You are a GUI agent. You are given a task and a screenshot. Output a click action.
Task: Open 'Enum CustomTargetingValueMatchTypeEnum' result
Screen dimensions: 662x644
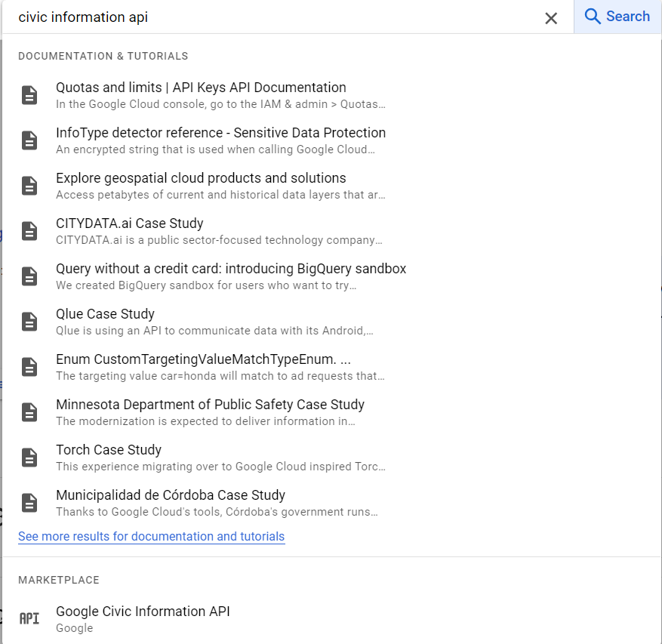point(203,359)
